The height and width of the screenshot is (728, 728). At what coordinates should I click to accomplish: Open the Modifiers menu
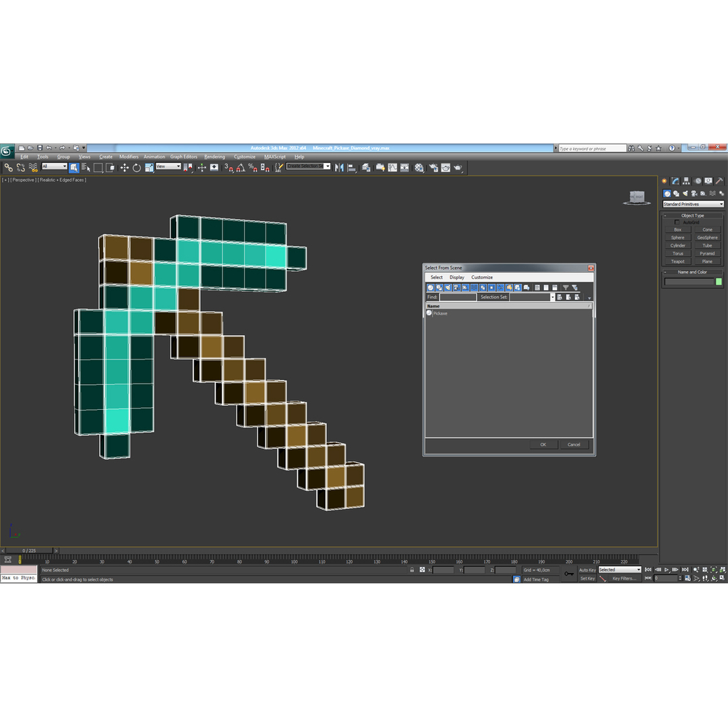[129, 157]
